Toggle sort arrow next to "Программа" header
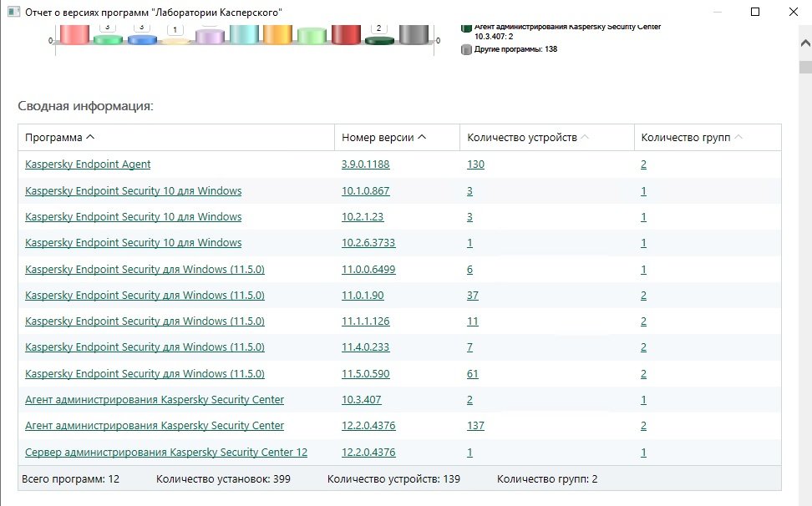Viewport: 812px width, 506px height. coord(90,137)
